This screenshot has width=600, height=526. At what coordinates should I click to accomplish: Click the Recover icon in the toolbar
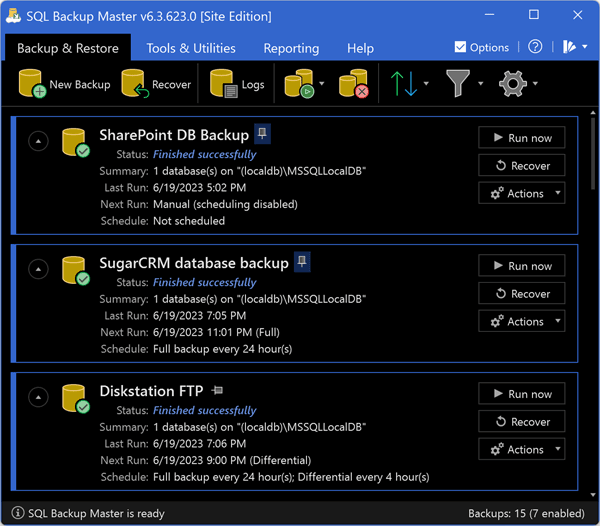135,84
